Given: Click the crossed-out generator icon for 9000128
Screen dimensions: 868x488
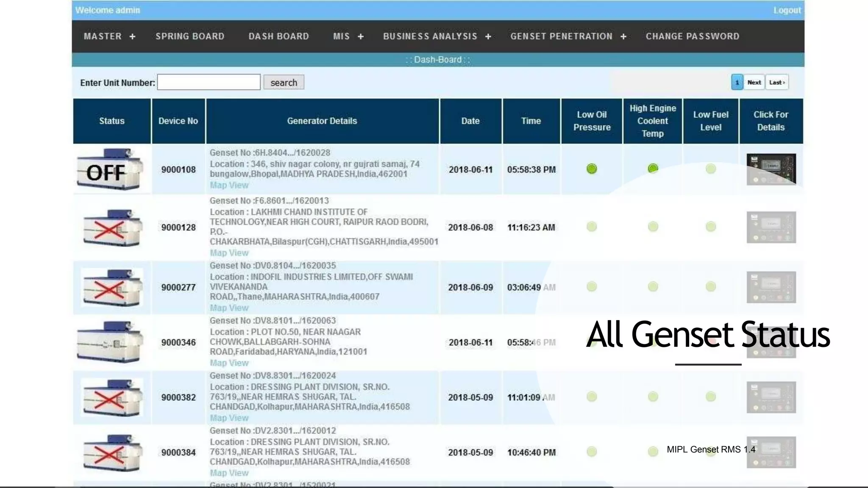Looking at the screenshot, I should pyautogui.click(x=112, y=227).
